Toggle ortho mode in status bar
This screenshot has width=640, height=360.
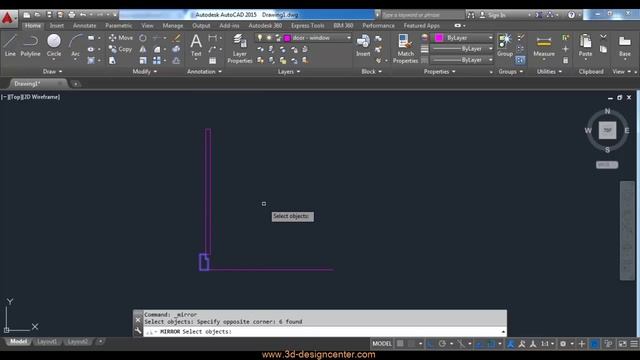point(430,344)
